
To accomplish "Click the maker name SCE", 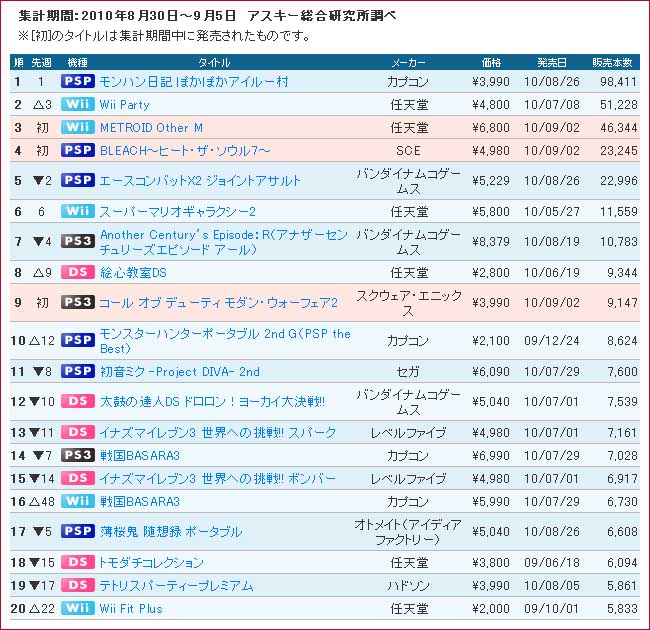I will (408, 150).
